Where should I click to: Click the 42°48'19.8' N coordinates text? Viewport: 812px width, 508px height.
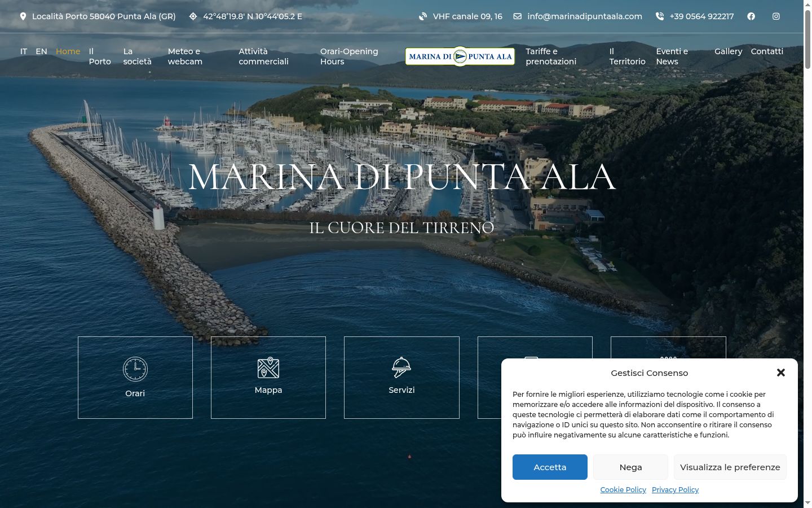tap(253, 16)
